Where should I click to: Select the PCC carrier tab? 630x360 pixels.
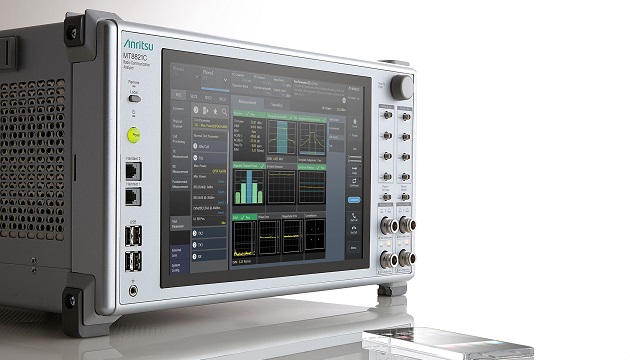coord(178,95)
